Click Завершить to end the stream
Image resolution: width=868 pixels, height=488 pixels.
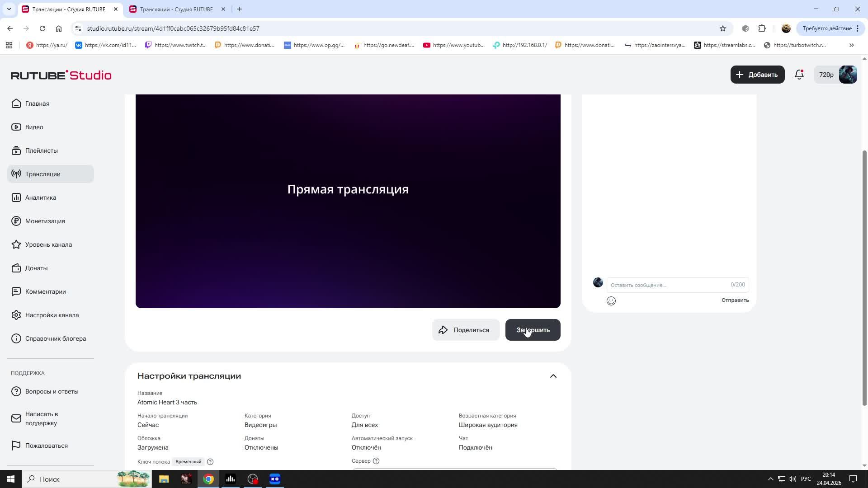(x=533, y=330)
